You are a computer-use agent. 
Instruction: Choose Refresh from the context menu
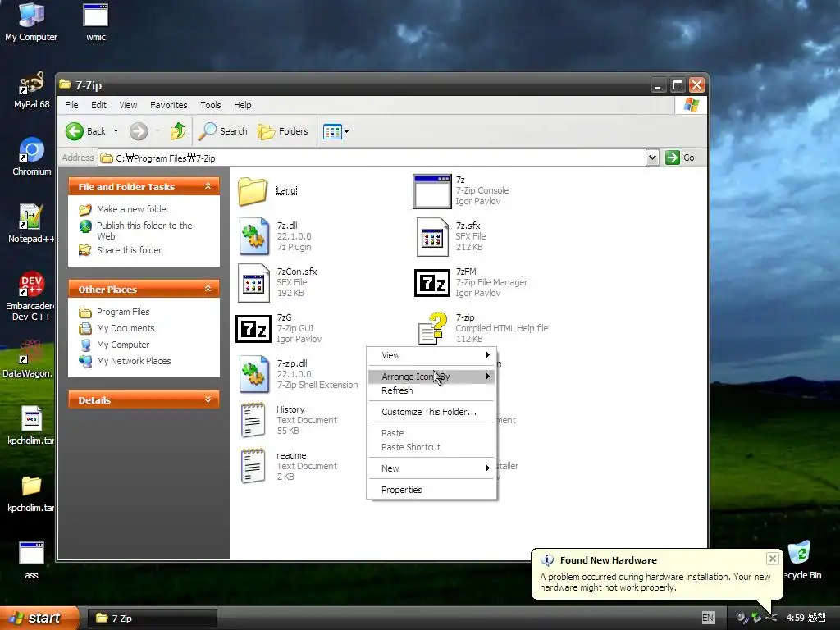click(x=431, y=390)
